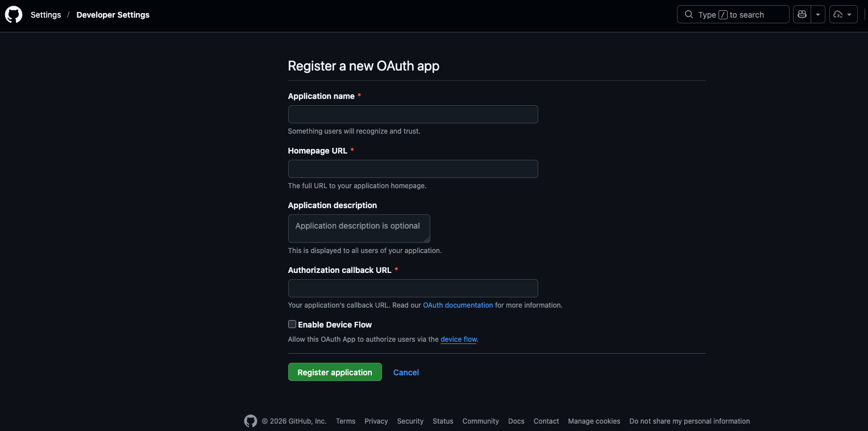Viewport: 868px width, 431px height.
Task: Click 'Something users will recognize and trust.' hint
Action: coord(354,131)
